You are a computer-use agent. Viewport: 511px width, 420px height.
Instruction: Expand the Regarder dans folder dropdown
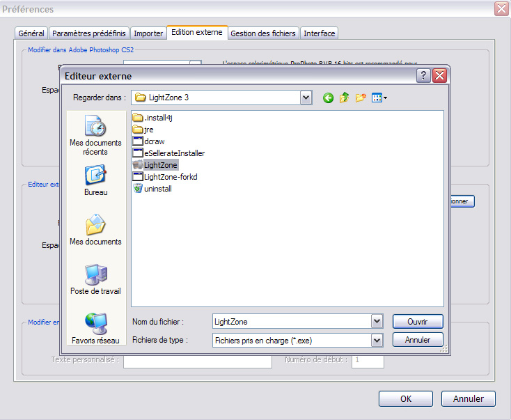pyautogui.click(x=306, y=98)
